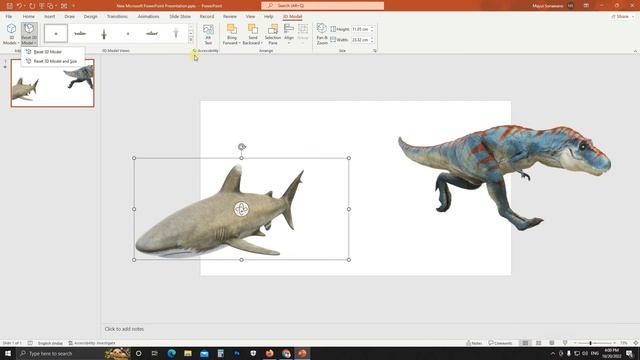
Task: Click Save icon in Quick Access Toolbar
Action: click(9, 6)
